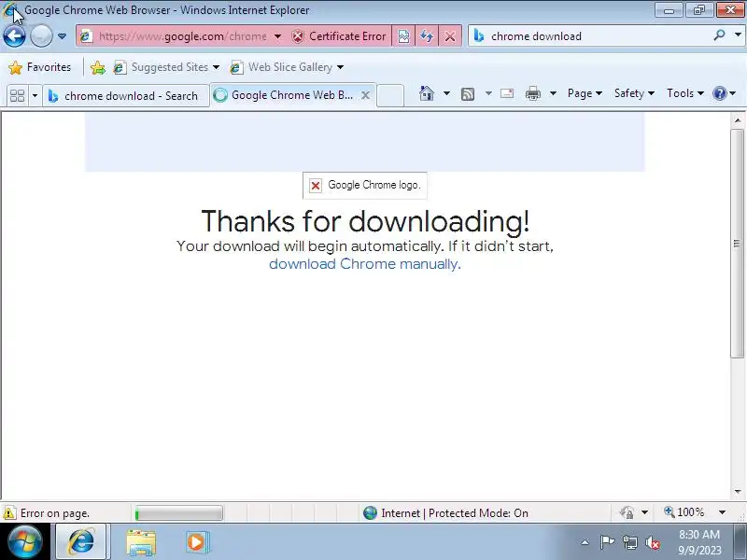Switch to chrome download - Search tab

(126, 96)
